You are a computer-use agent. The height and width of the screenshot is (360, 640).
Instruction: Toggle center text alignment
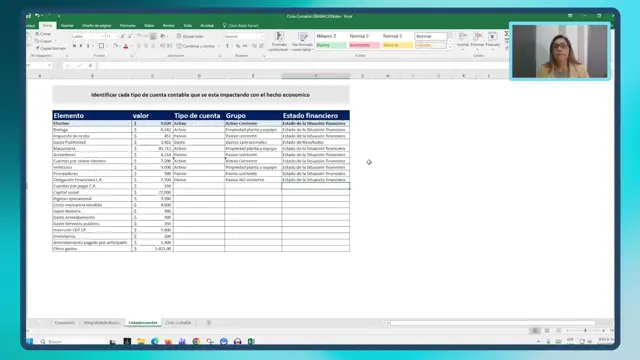click(x=146, y=46)
